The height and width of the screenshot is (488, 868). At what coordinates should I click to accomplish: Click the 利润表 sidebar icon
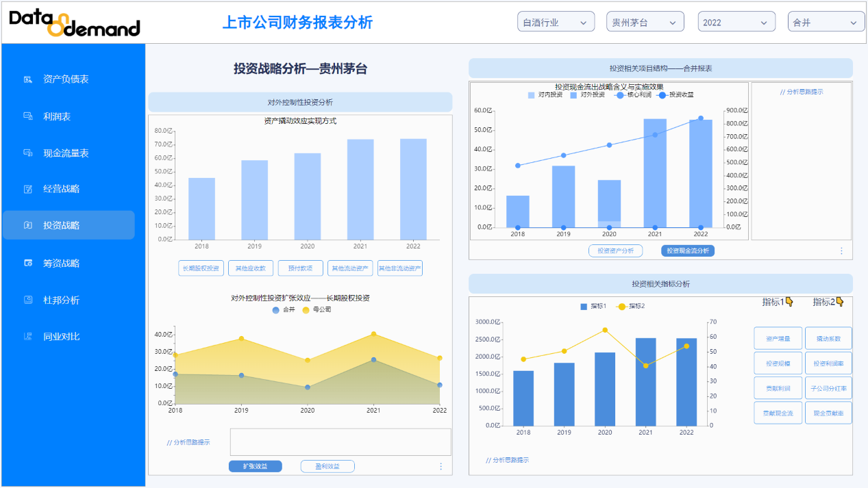tap(28, 116)
